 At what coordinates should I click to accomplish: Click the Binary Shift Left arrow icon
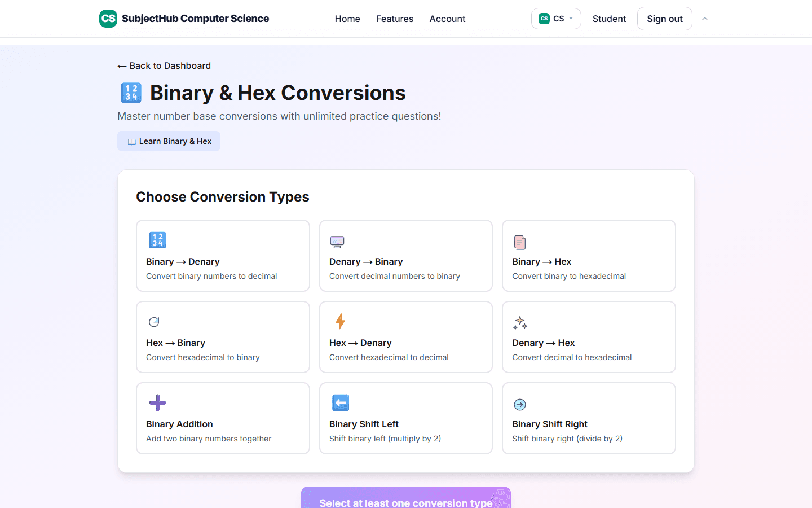(x=341, y=402)
